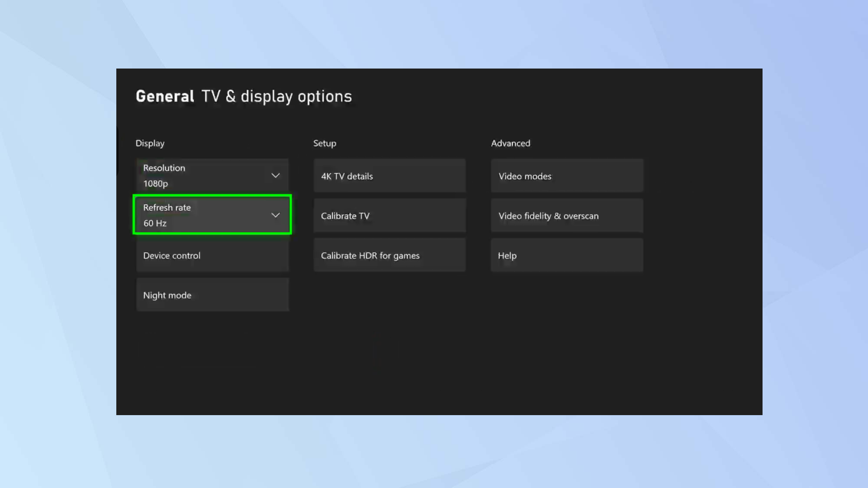Click the TV & display options title
This screenshot has width=868, height=488.
(276, 96)
